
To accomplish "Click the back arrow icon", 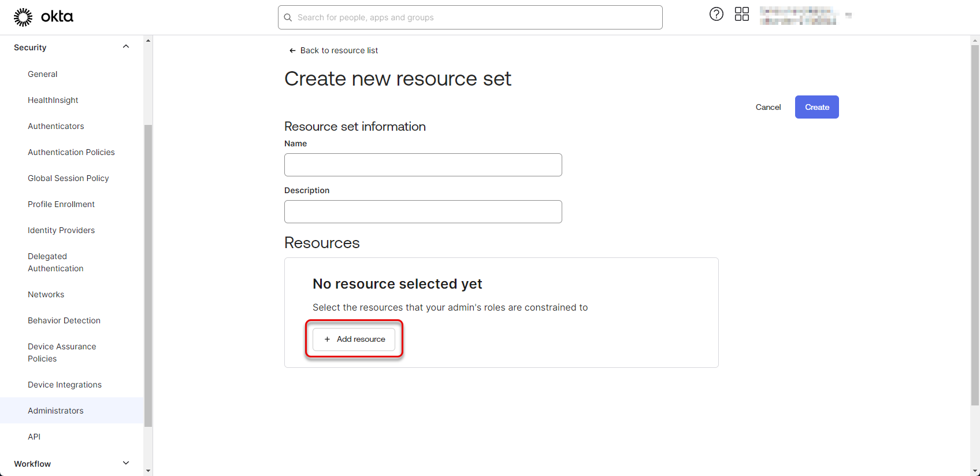I will (292, 51).
